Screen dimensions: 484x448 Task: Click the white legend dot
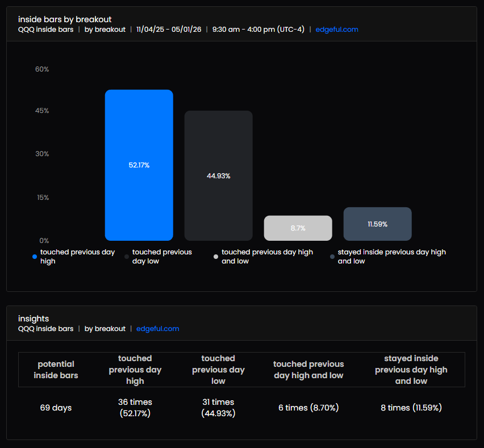click(x=216, y=257)
